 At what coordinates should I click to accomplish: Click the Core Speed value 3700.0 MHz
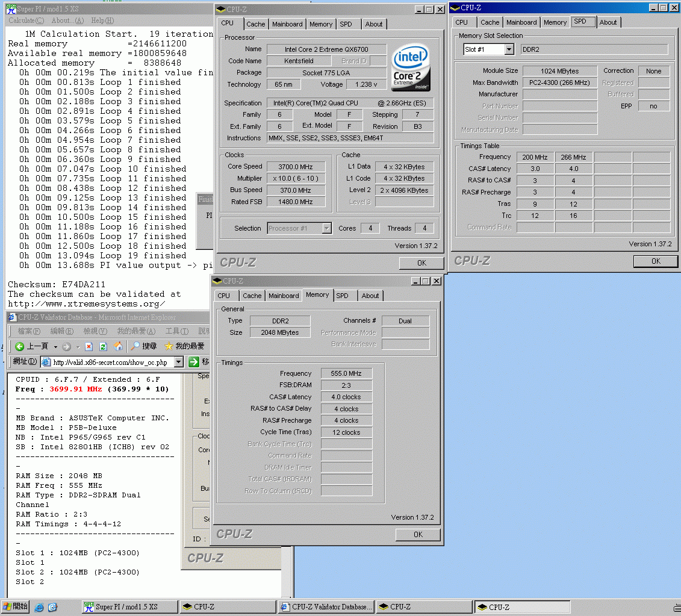[x=295, y=167]
